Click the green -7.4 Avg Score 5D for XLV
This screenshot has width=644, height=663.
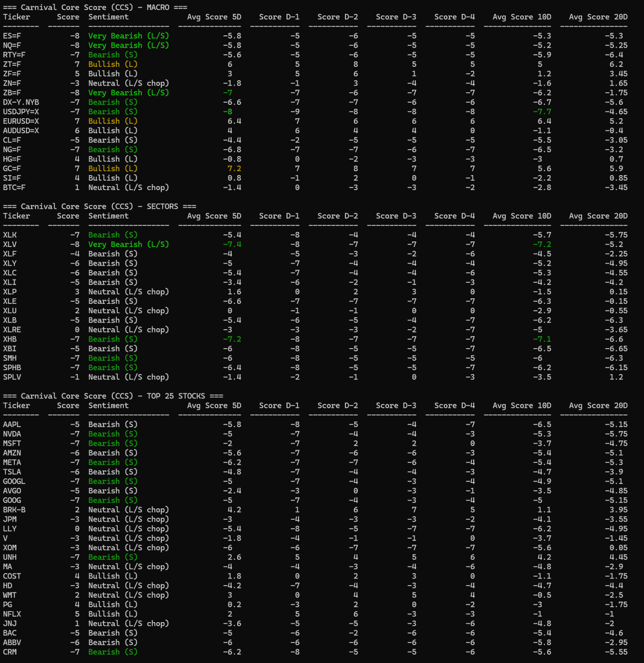pyautogui.click(x=232, y=244)
